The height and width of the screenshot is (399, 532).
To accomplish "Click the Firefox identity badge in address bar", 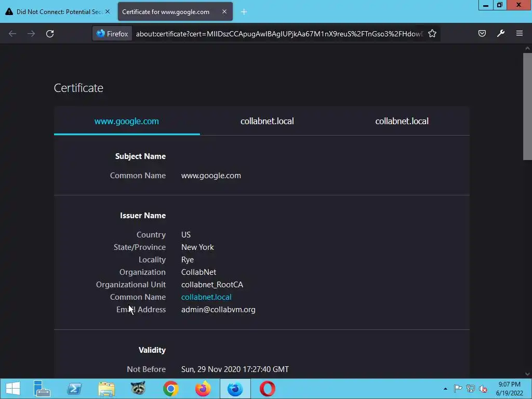I will coord(112,34).
